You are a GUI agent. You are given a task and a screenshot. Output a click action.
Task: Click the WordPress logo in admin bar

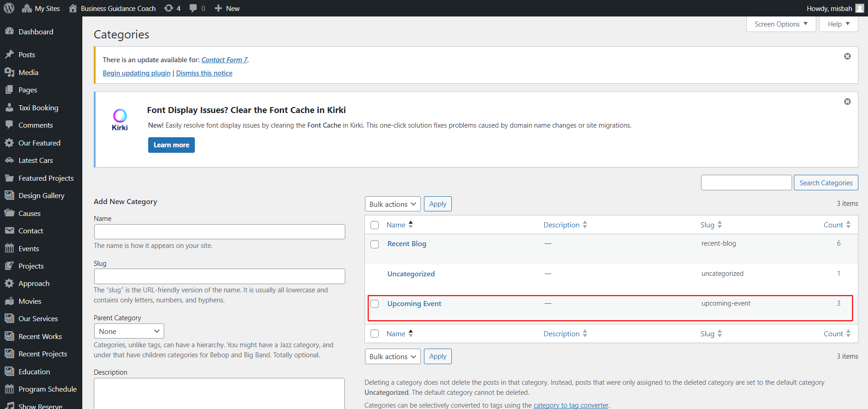[9, 8]
